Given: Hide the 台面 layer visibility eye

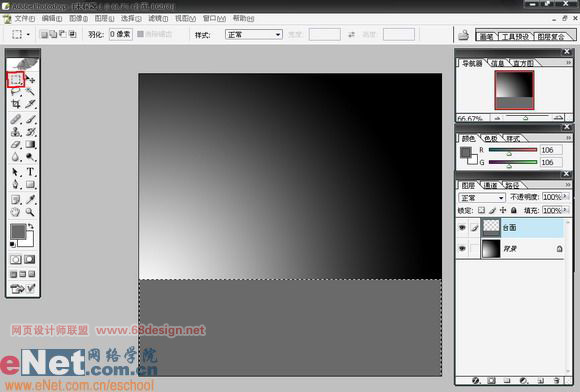Looking at the screenshot, I should pos(462,228).
